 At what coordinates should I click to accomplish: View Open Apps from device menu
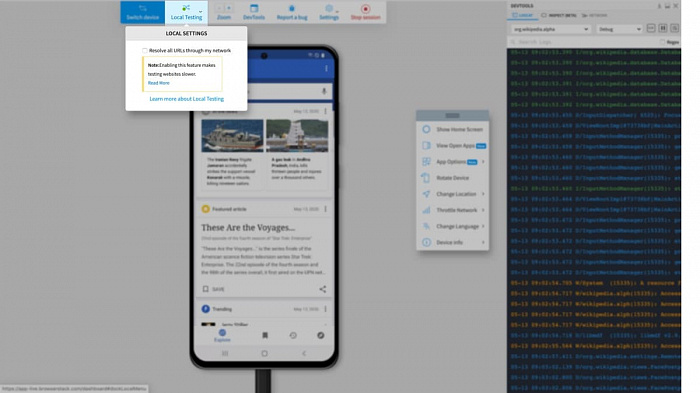point(453,146)
